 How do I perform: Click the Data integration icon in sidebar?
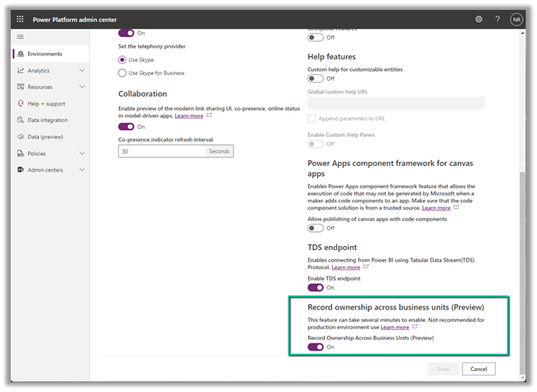pyautogui.click(x=21, y=120)
